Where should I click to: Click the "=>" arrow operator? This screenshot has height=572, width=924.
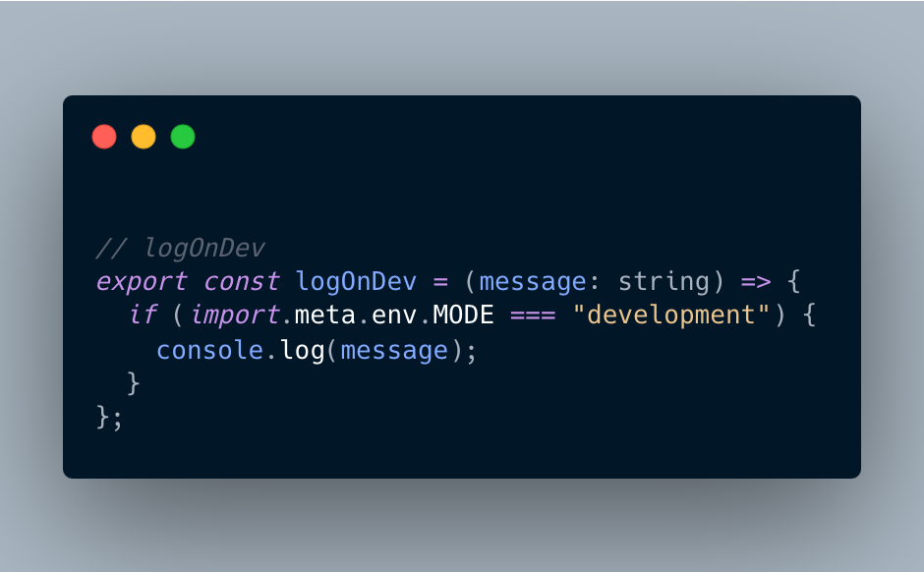click(x=756, y=282)
